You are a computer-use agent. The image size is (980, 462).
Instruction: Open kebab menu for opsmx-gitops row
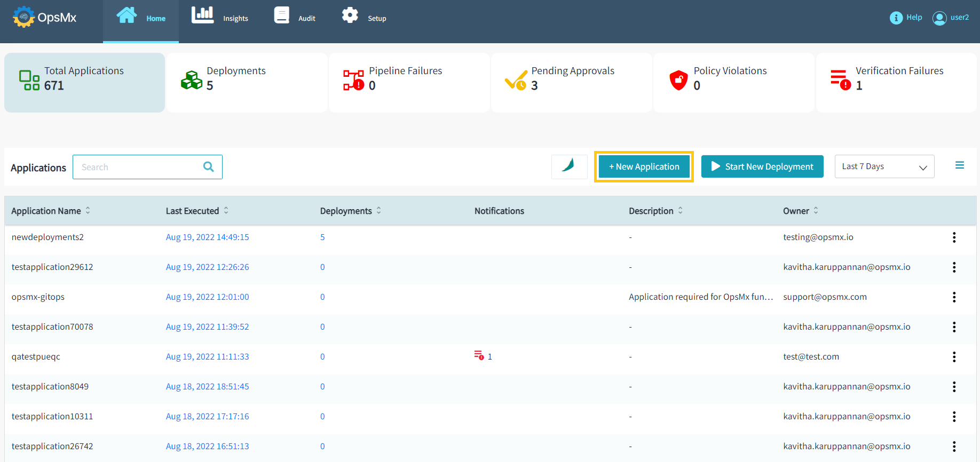tap(954, 297)
